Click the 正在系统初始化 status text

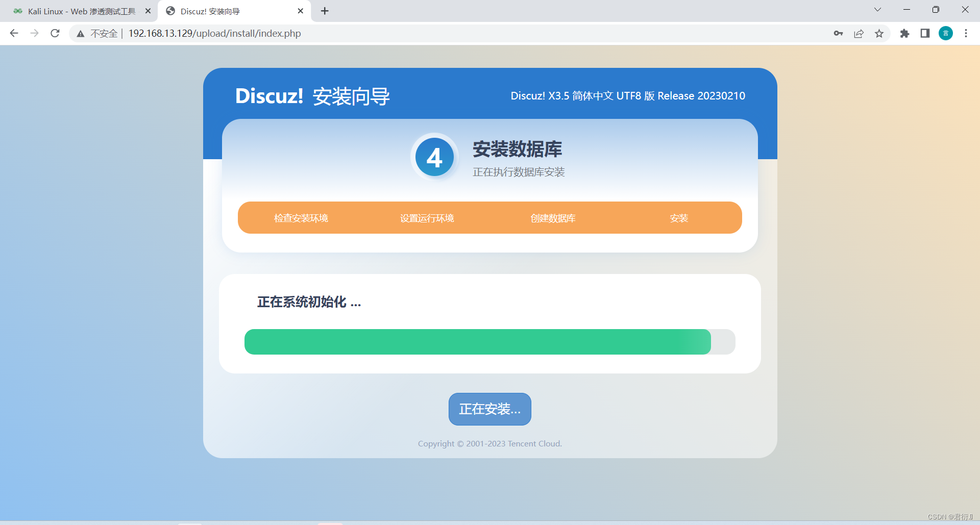point(309,302)
